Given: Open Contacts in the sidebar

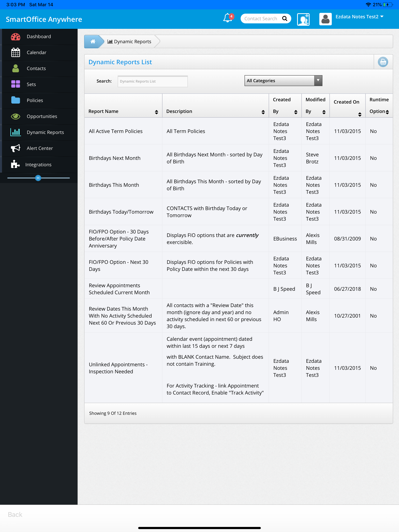Looking at the screenshot, I should (x=39, y=68).
